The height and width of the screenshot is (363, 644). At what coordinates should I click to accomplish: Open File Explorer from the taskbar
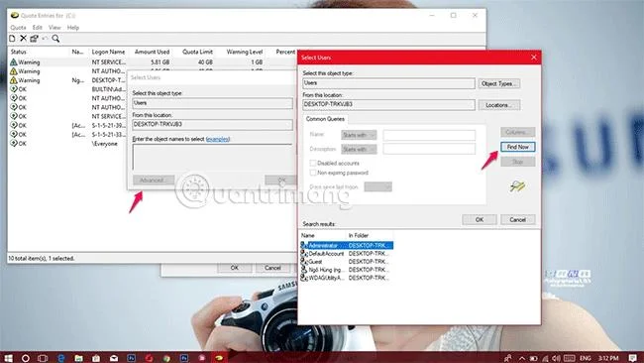[78, 358]
